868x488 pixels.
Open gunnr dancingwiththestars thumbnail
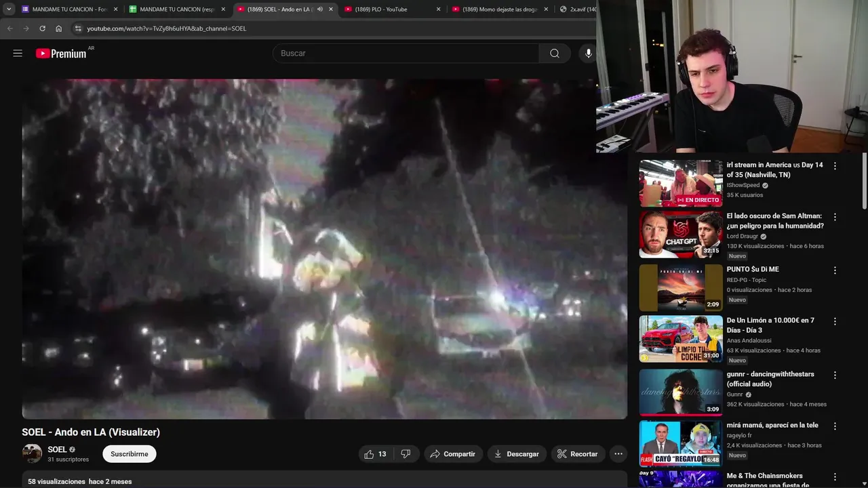(x=681, y=392)
